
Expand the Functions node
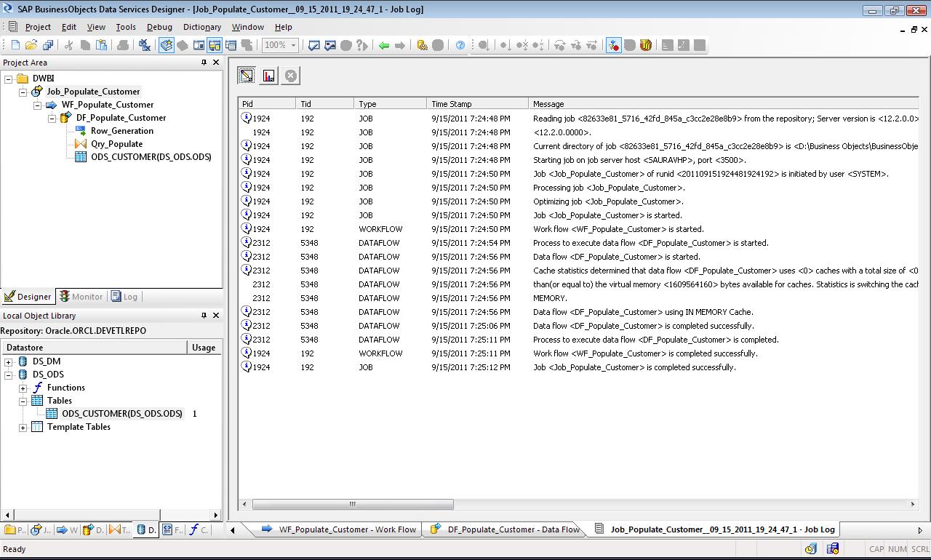[23, 388]
